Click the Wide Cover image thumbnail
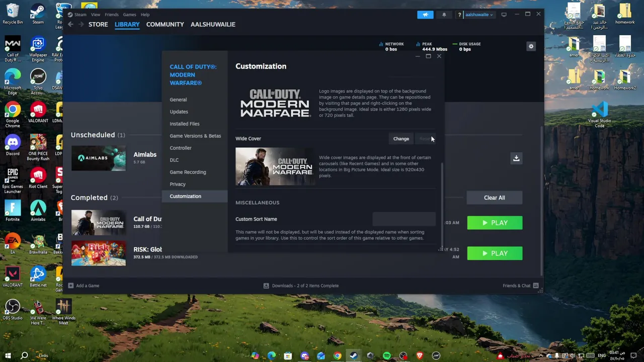The image size is (644, 362). 275,166
